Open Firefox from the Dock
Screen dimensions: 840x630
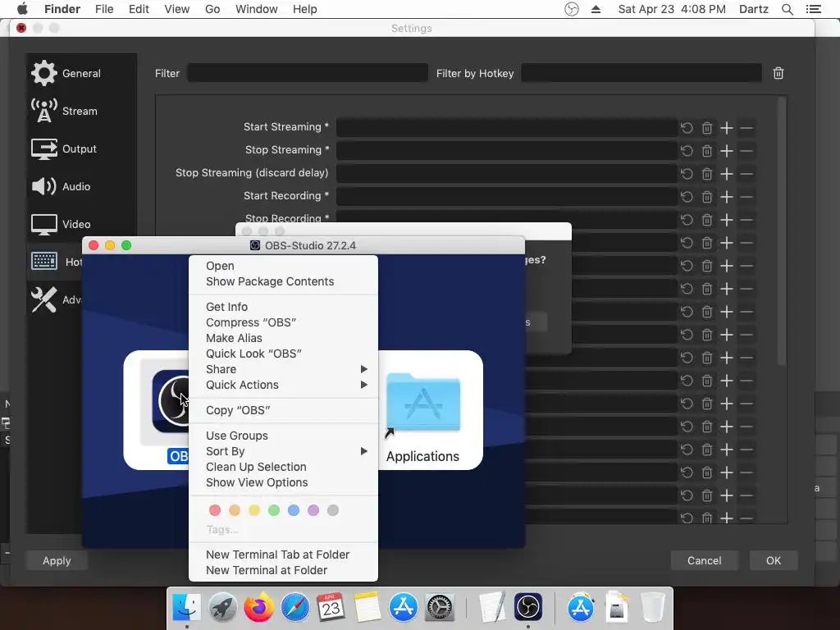[258, 608]
